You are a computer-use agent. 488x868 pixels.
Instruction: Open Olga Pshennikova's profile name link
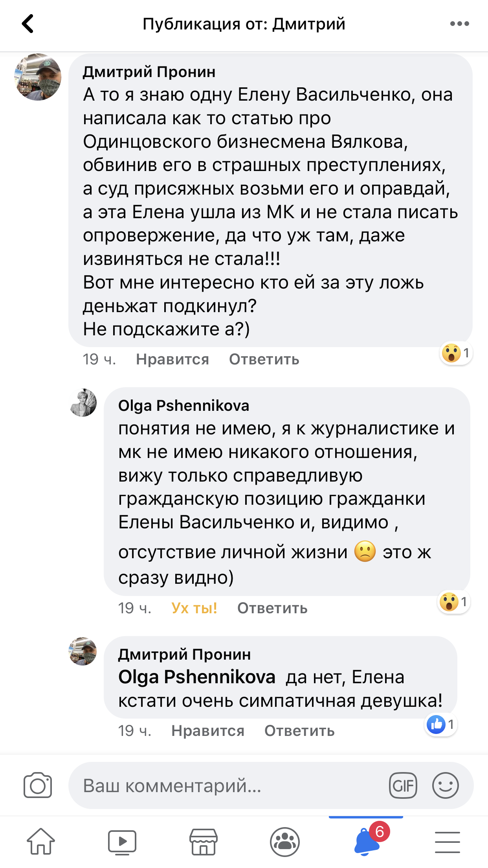[183, 406]
